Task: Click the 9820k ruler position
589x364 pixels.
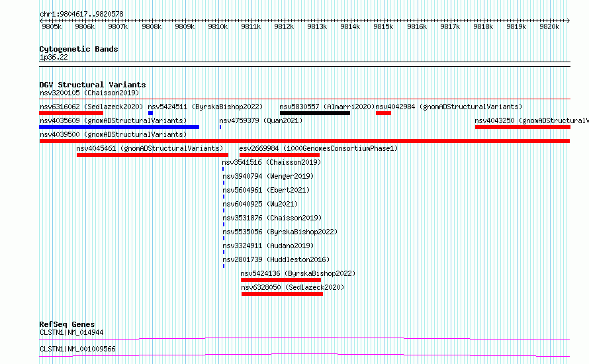Action: point(549,26)
